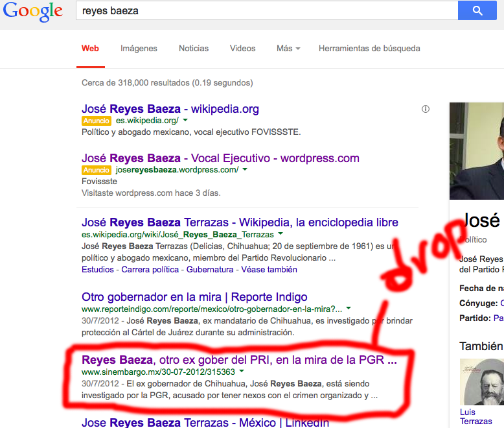Expand arrow beside the reporteindigo.com URL
This screenshot has width=504, height=428.
[349, 309]
